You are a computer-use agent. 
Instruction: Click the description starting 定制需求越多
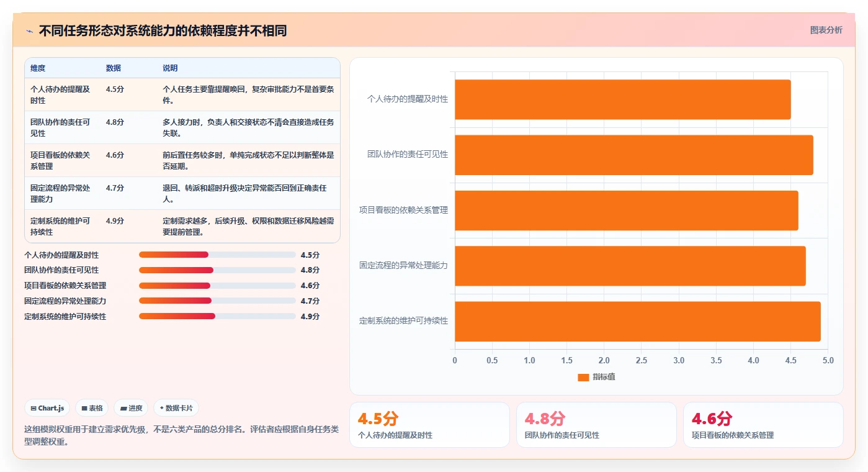(248, 226)
